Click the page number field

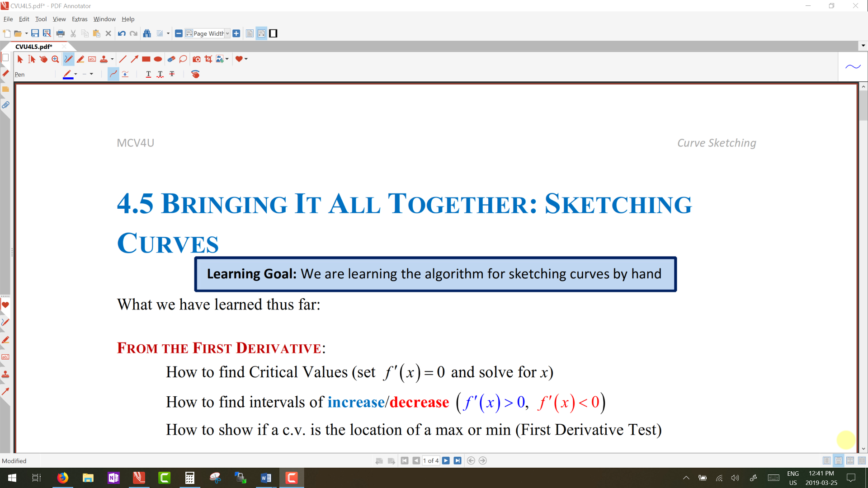point(430,460)
